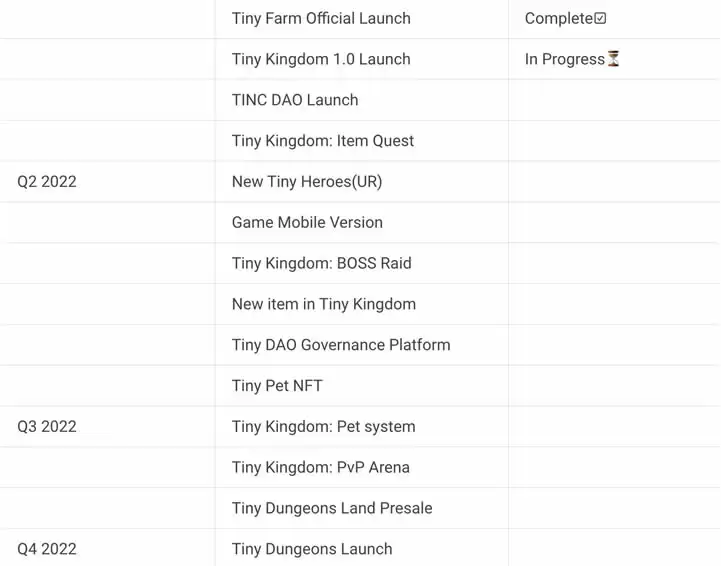Select Tiny Kingdom: Pet system row
The image size is (721, 566).
(324, 427)
